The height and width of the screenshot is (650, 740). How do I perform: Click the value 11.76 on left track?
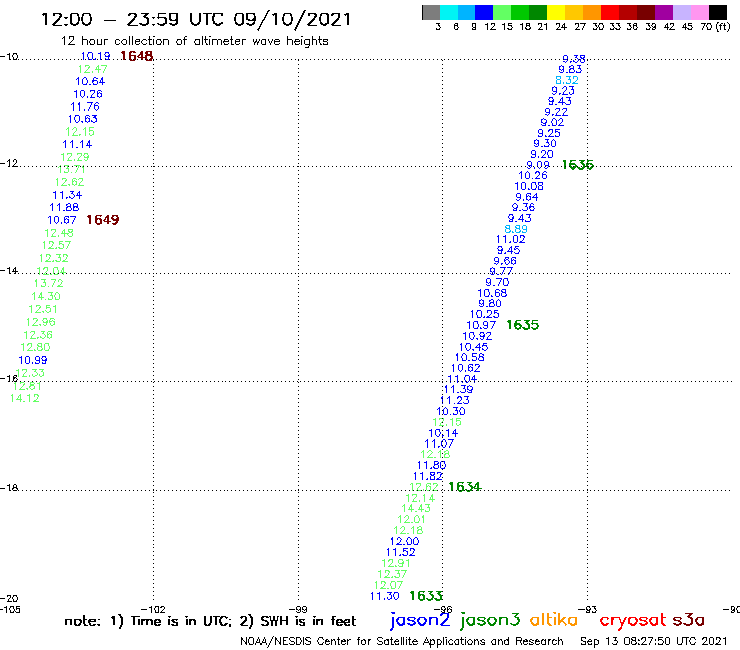tap(85, 107)
